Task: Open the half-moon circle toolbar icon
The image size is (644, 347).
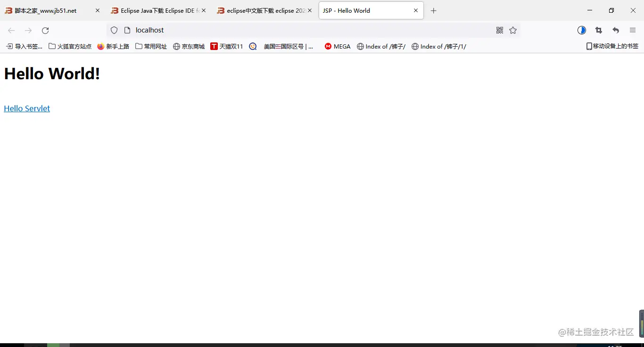Action: [582, 30]
